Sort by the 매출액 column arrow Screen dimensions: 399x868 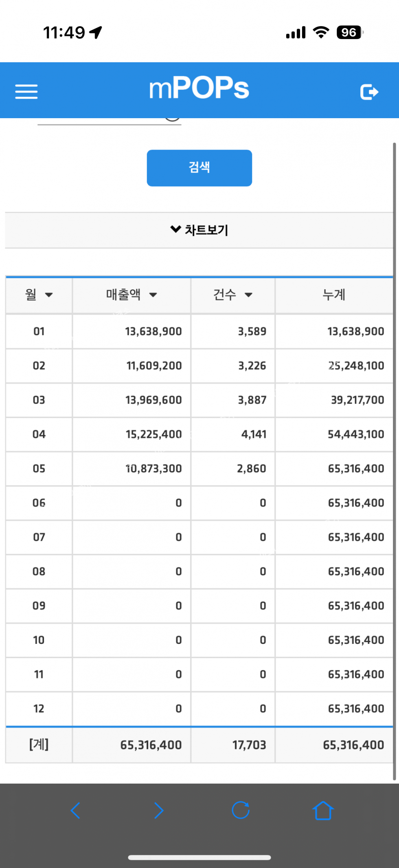point(153,295)
